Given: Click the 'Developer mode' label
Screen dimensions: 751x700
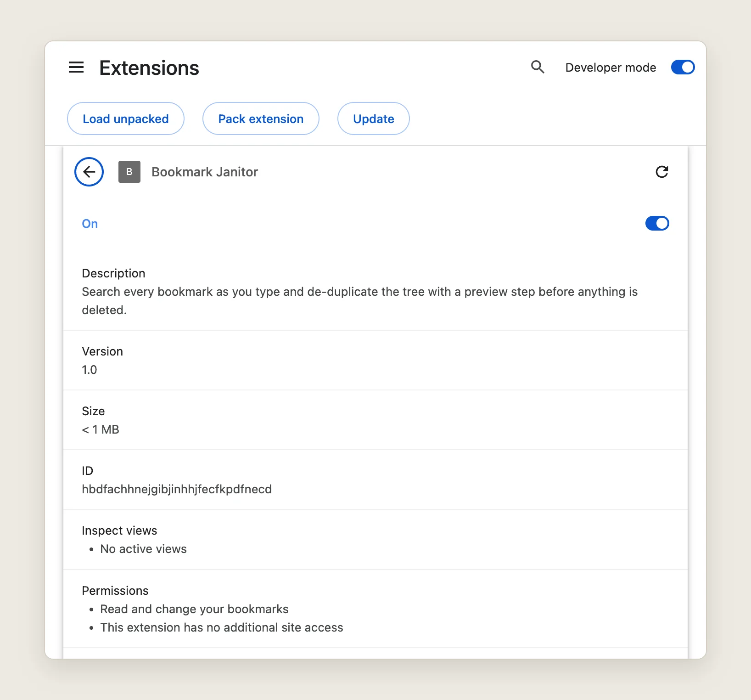Looking at the screenshot, I should coord(611,68).
